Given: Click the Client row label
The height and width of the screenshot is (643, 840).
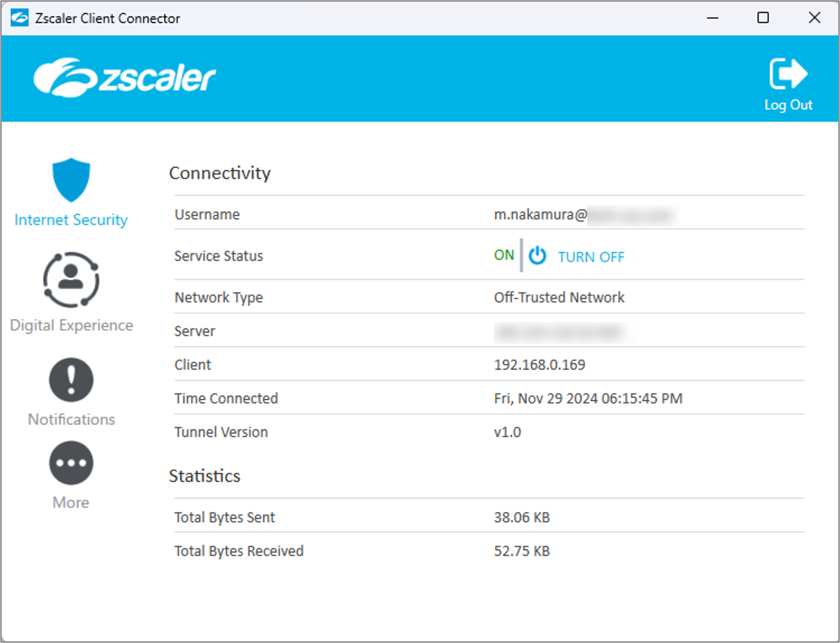Looking at the screenshot, I should pyautogui.click(x=193, y=365).
